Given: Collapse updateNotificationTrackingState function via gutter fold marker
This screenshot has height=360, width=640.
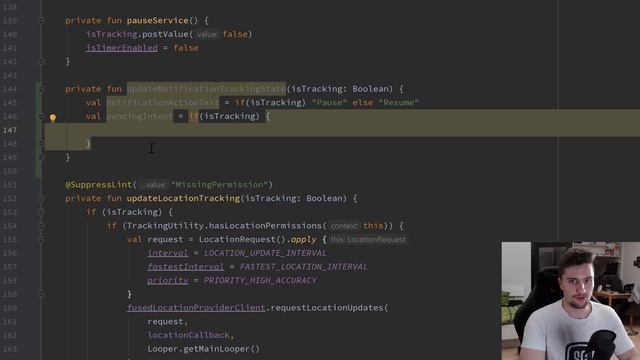Looking at the screenshot, I should coord(41,89).
